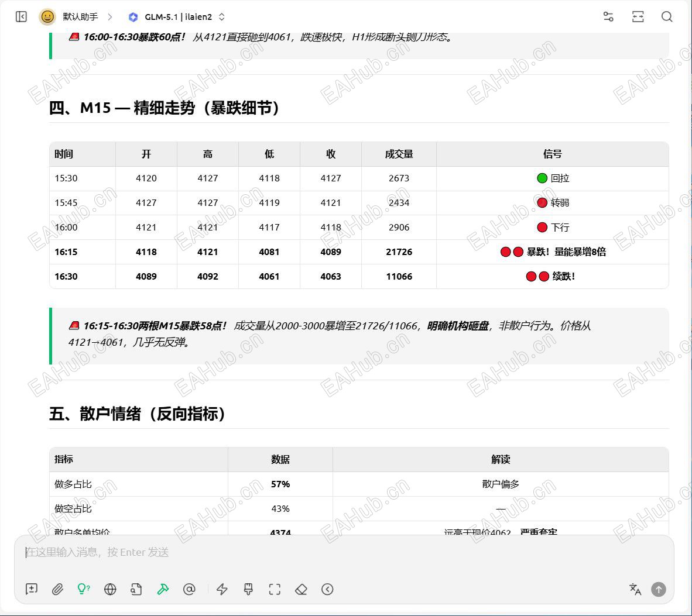Click the 散户偏多 interpretation cell
The height and width of the screenshot is (616, 692).
pyautogui.click(x=501, y=484)
